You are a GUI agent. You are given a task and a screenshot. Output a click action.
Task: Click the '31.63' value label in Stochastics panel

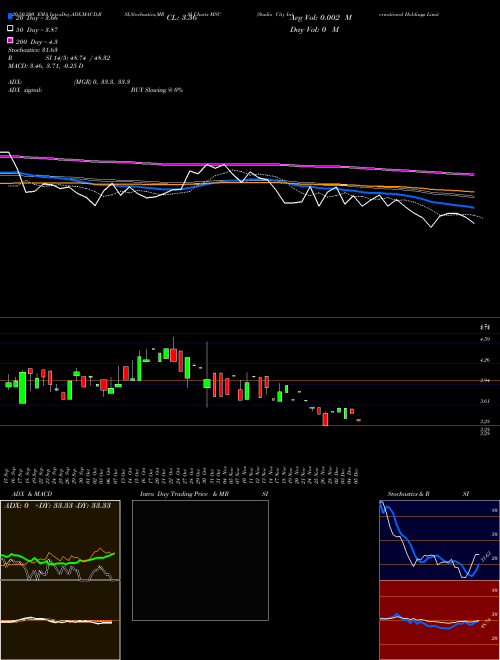[x=484, y=557]
